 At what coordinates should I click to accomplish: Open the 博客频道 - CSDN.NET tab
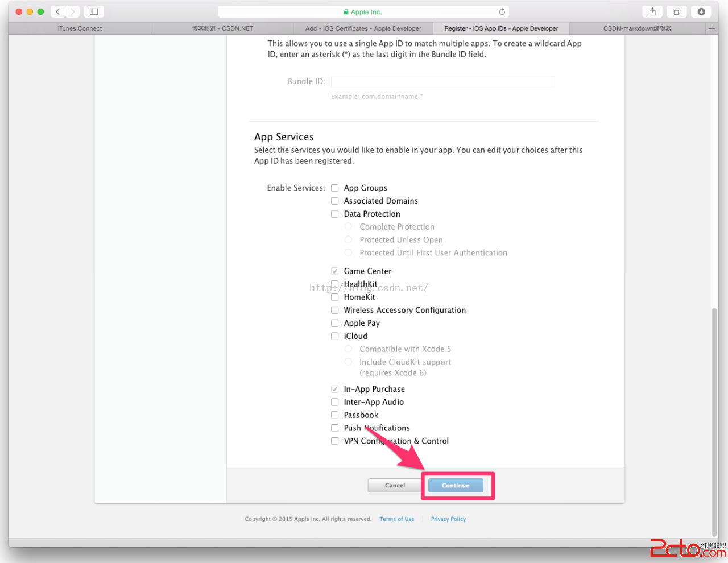(x=222, y=28)
